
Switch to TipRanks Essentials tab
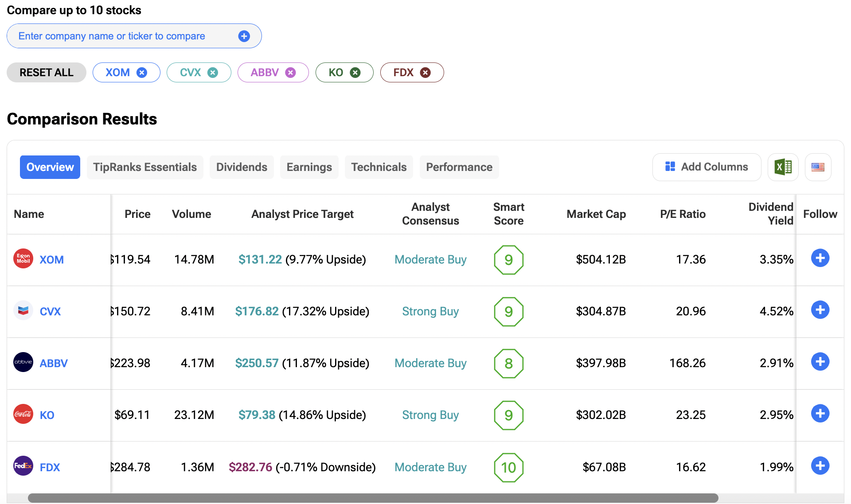click(145, 167)
